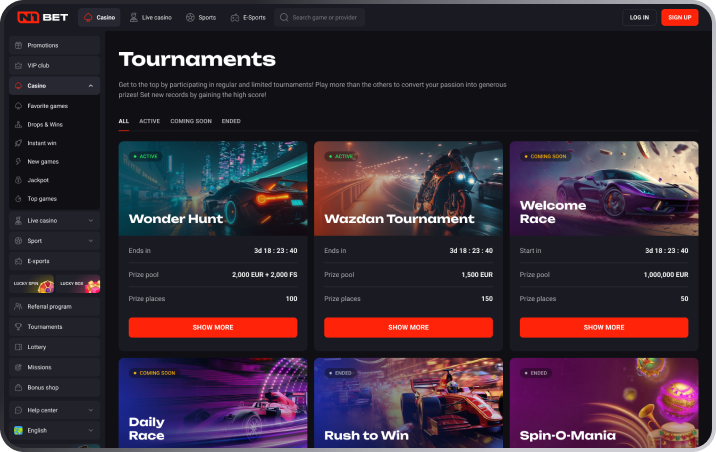Open Drops & Wins sidebar icon
716x452 pixels.
coord(18,124)
